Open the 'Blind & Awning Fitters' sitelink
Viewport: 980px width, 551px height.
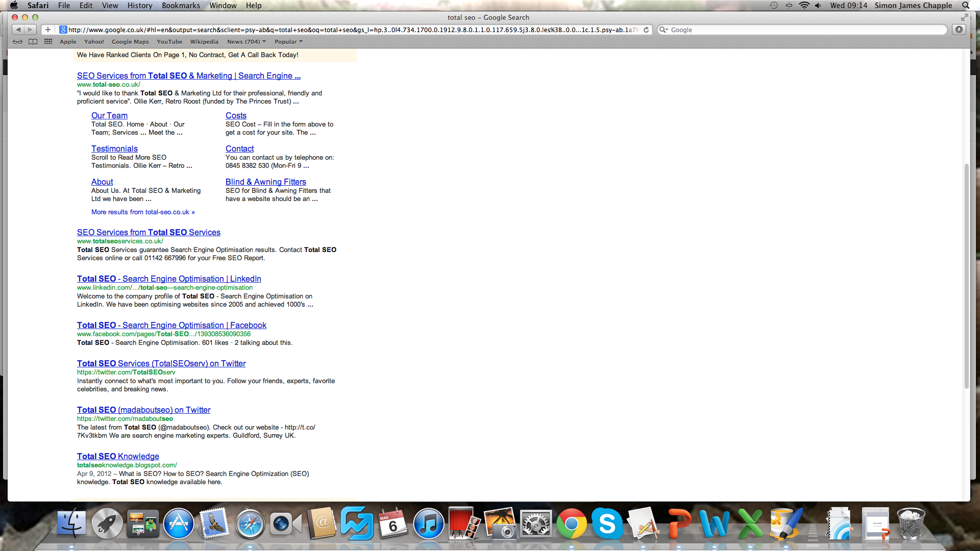tap(266, 182)
